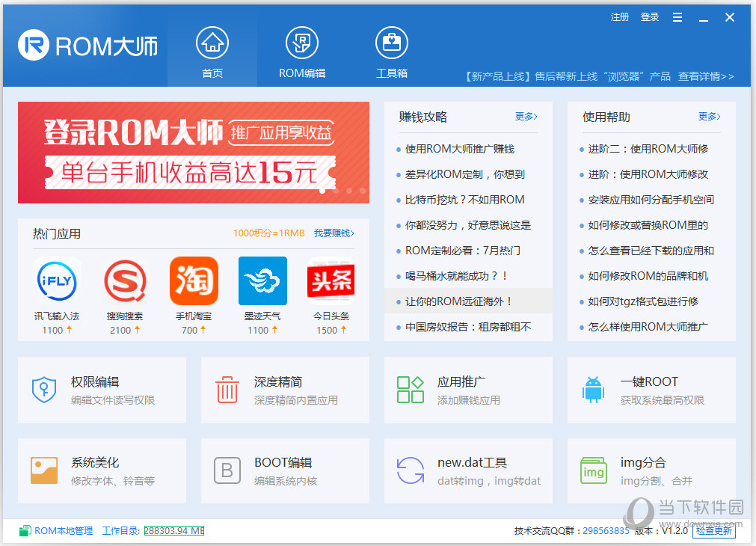Open 深度精简 trash can tool
756x546 pixels.
[227, 390]
